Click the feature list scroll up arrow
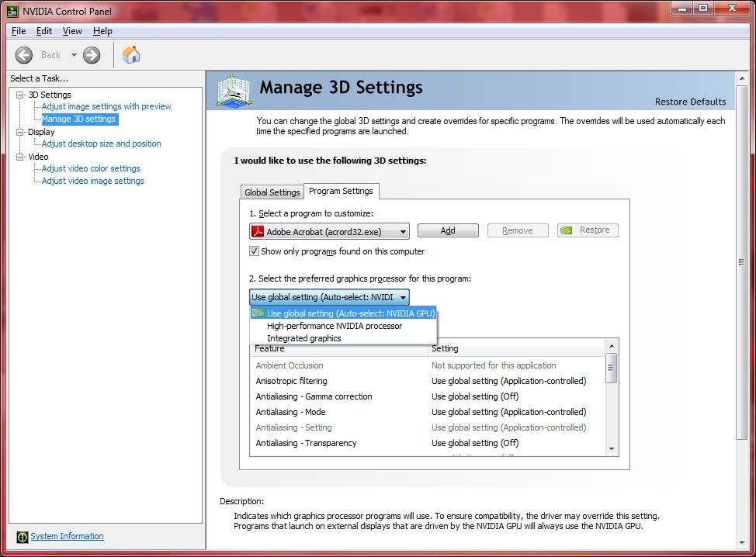The height and width of the screenshot is (557, 756). coord(612,346)
